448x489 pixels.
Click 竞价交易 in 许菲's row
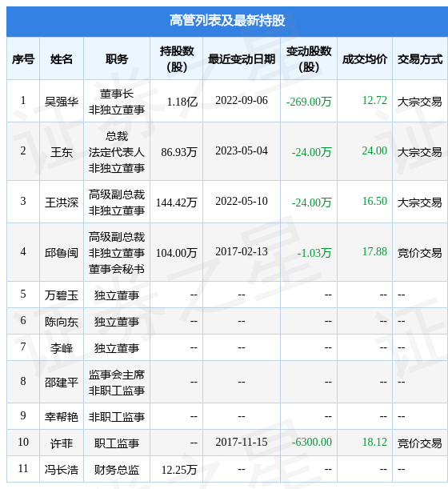(x=420, y=443)
